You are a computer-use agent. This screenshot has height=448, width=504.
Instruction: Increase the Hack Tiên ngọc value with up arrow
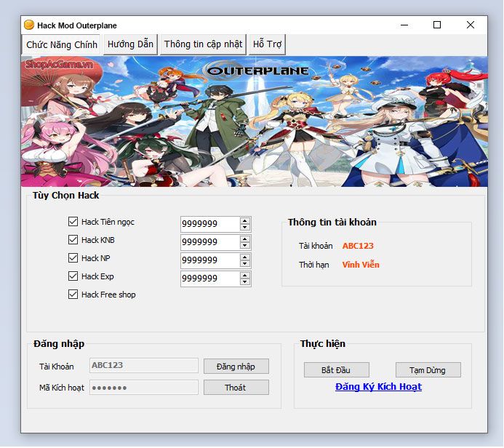(245, 221)
